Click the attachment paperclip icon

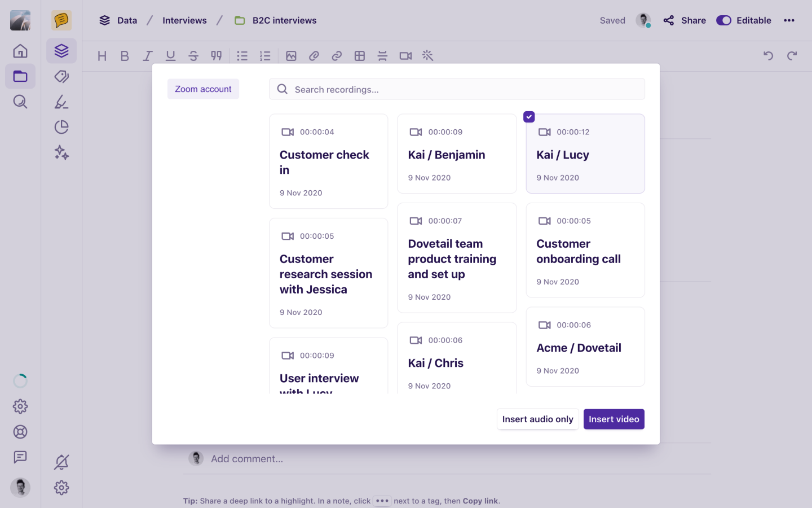coord(314,56)
